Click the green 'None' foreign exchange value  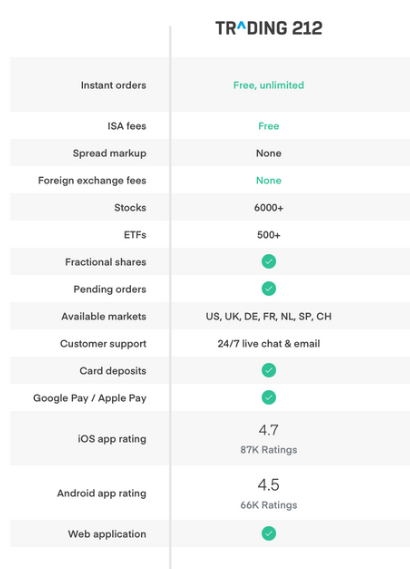pos(268,180)
